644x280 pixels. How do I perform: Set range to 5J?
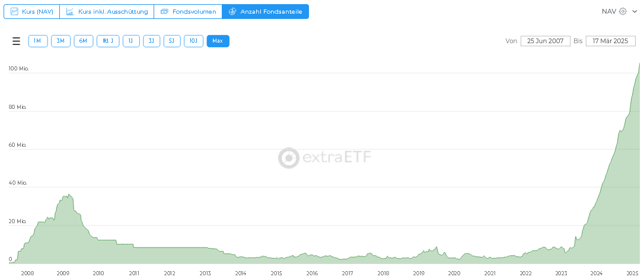pyautogui.click(x=172, y=41)
